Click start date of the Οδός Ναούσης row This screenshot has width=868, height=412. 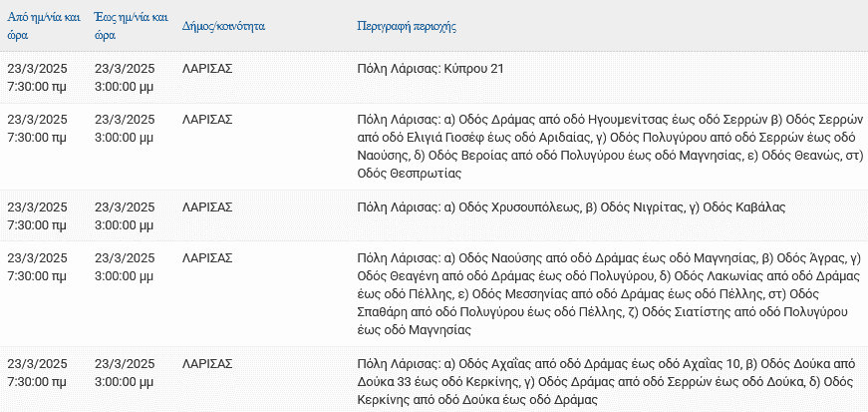tap(37, 266)
